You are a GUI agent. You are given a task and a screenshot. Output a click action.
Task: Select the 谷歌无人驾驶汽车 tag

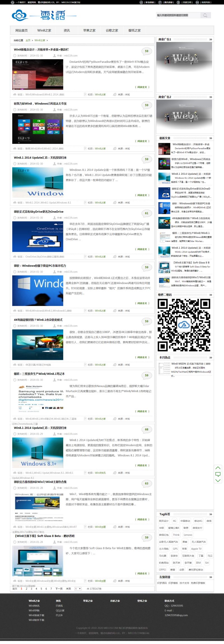[x=169, y=542]
